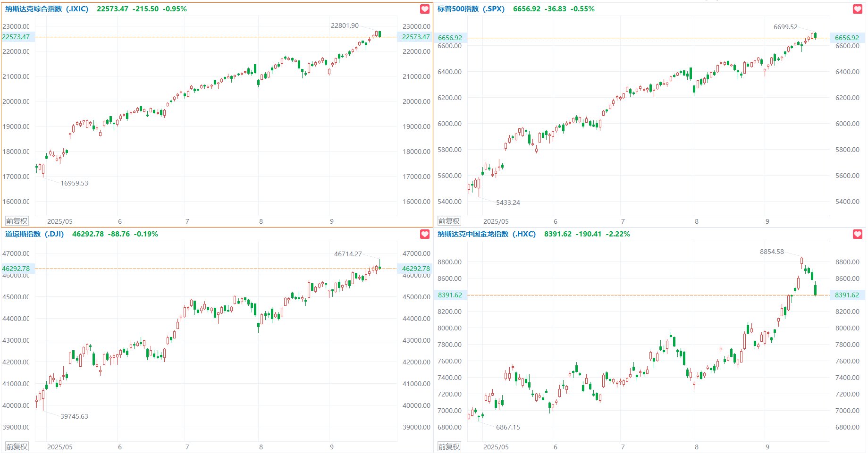Open the 道琼斯指数 (.DJI) title link

[x=34, y=234]
